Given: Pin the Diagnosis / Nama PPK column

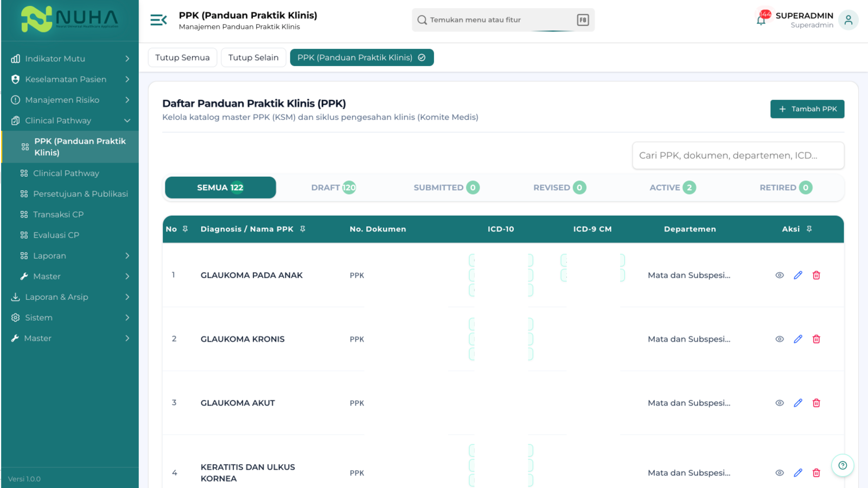Looking at the screenshot, I should pos(303,229).
